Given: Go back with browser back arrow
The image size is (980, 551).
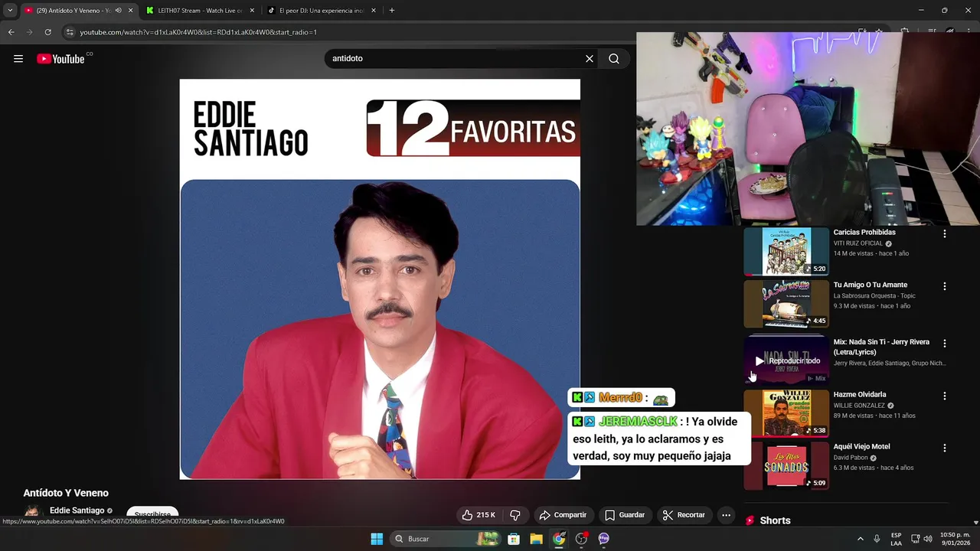Looking at the screenshot, I should (x=11, y=32).
